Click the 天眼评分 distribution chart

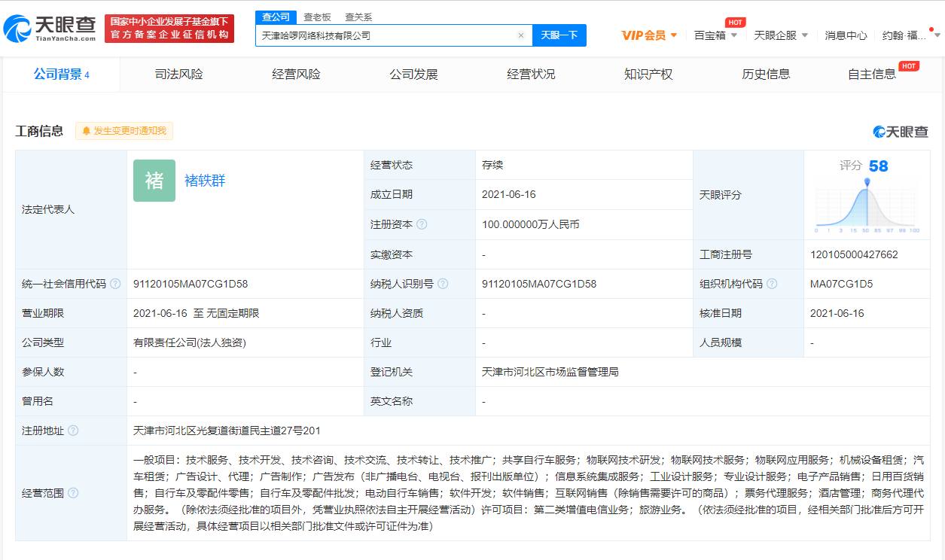867,205
